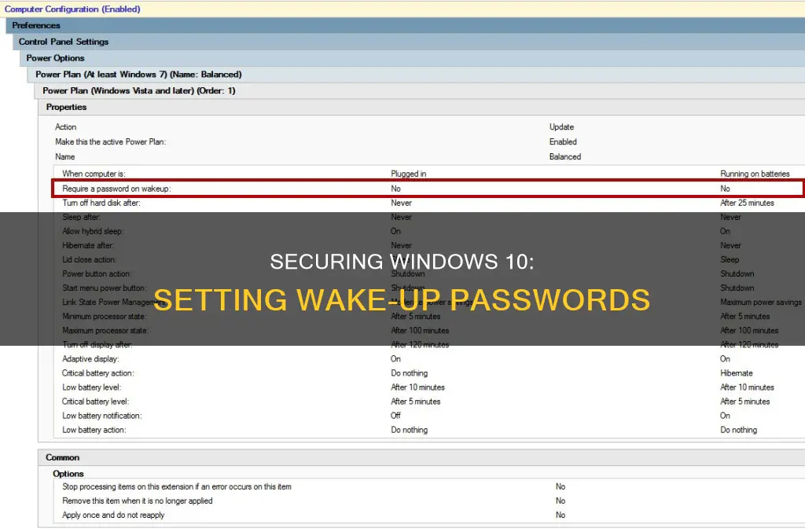
Task: Select battery 'Do nothing' for Low battery action
Action: pos(738,430)
